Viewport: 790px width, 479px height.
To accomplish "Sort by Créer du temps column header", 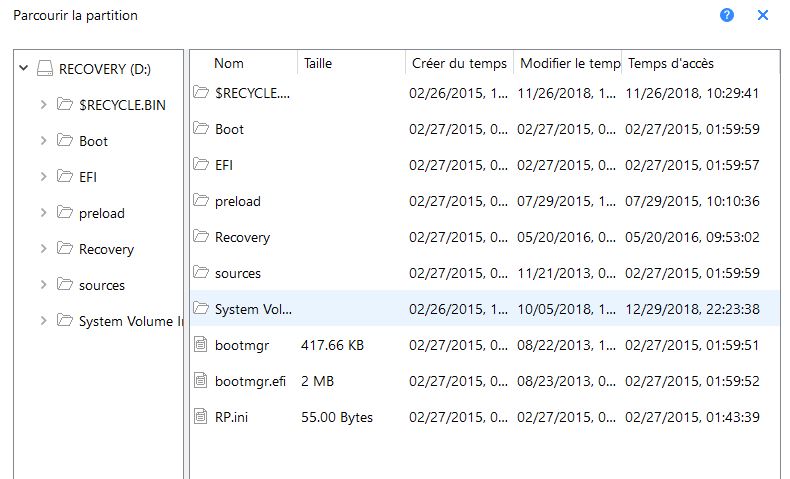I will [x=459, y=63].
